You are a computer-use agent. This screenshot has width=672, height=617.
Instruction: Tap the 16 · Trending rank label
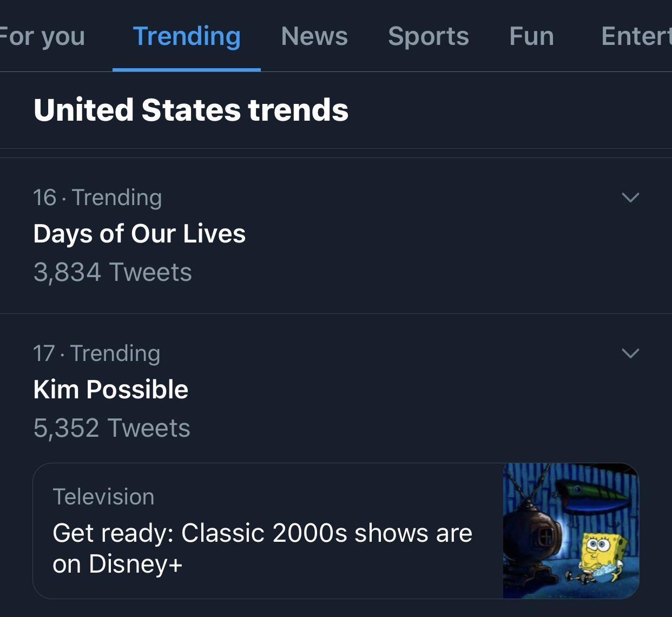(x=97, y=198)
